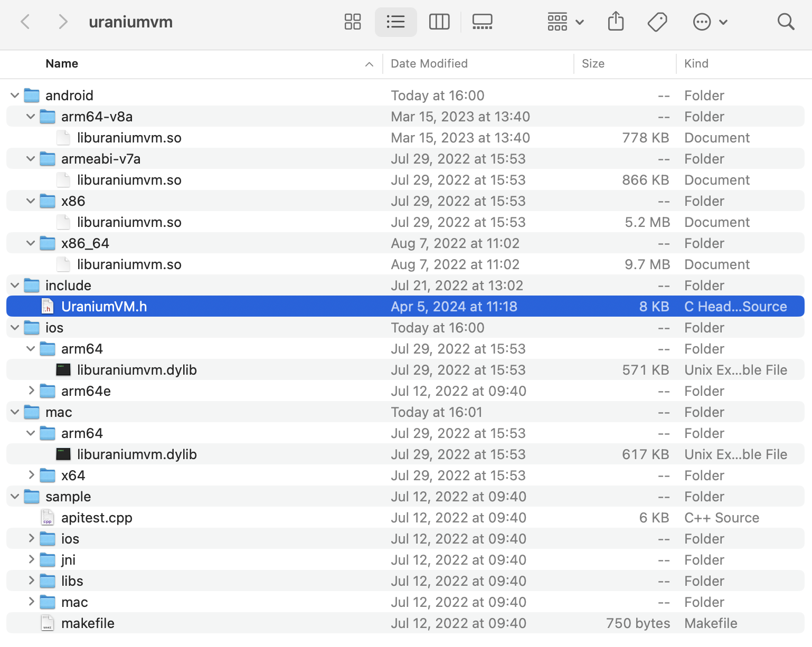Expand the arm64e folder
The height and width of the screenshot is (647, 812).
(x=31, y=391)
